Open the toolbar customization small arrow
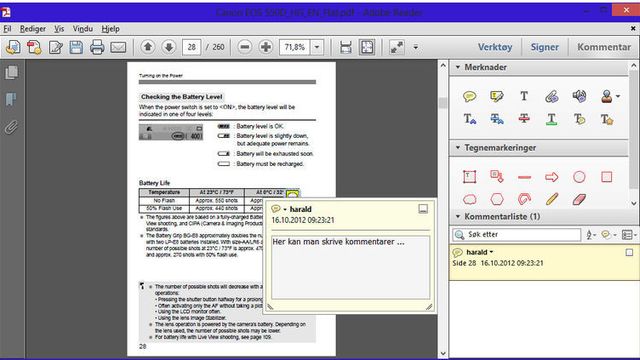 click(416, 47)
